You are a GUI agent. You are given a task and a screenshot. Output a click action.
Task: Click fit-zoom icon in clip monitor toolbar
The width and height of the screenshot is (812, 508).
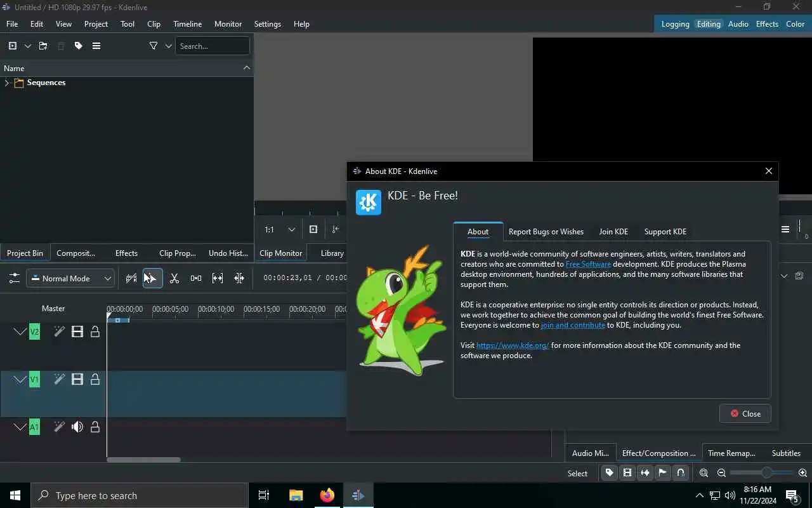point(313,229)
